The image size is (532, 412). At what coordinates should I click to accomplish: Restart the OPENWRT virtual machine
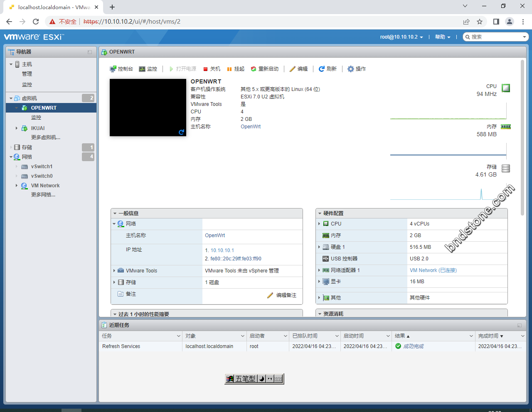click(x=264, y=69)
